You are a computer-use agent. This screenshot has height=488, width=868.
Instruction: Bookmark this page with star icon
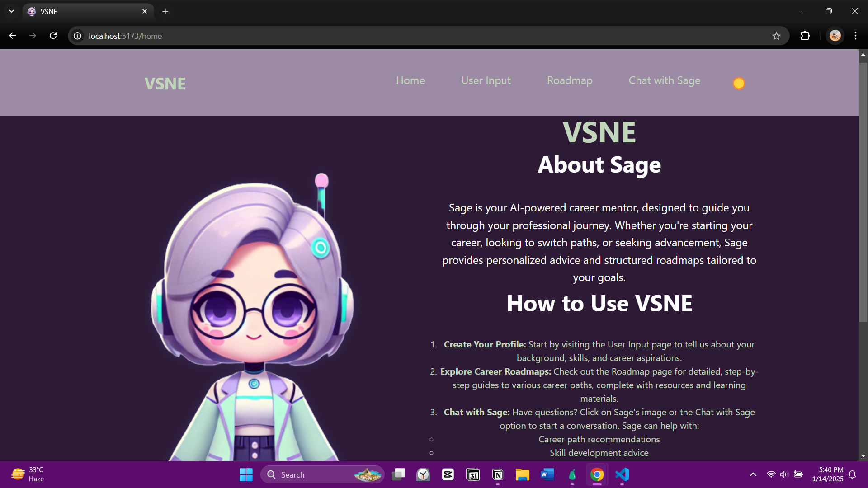(776, 36)
